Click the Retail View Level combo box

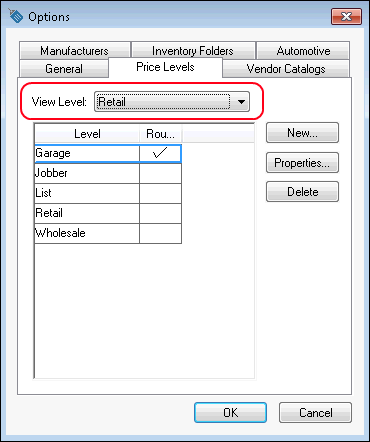pos(172,102)
